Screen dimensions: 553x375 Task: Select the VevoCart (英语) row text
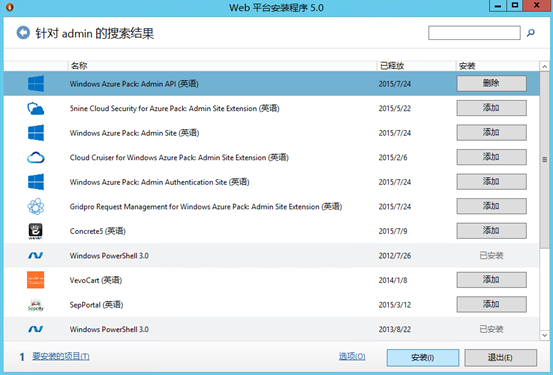click(96, 280)
